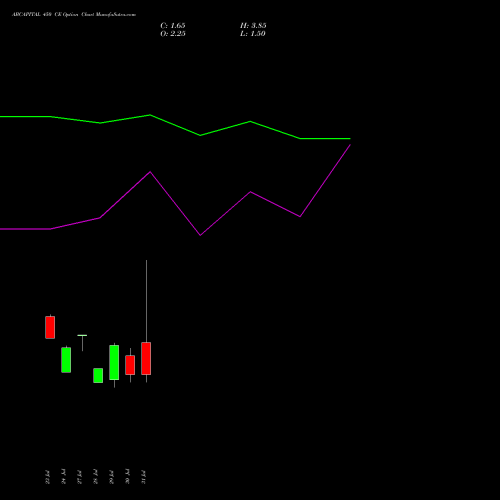Select the 28 Jul date axis label

pyautogui.click(x=95, y=477)
